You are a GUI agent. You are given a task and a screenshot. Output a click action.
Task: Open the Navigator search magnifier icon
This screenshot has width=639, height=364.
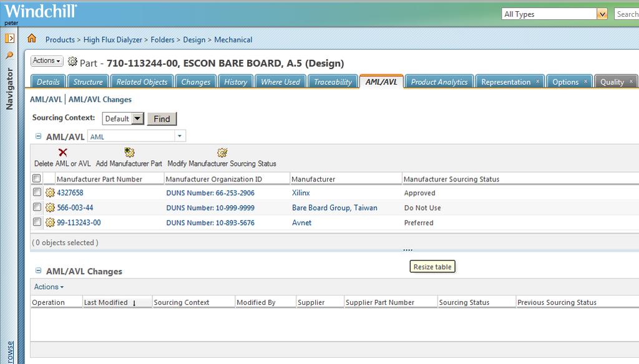pos(9,55)
